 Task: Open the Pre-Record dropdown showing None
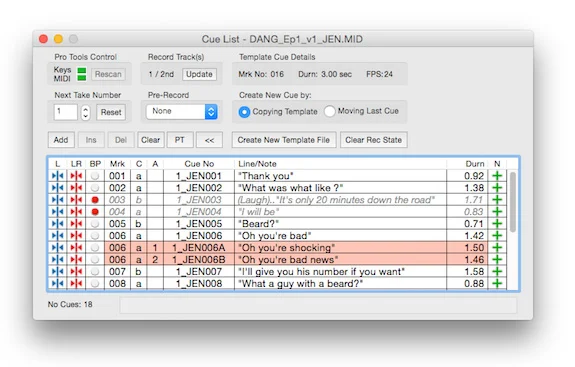coord(182,111)
